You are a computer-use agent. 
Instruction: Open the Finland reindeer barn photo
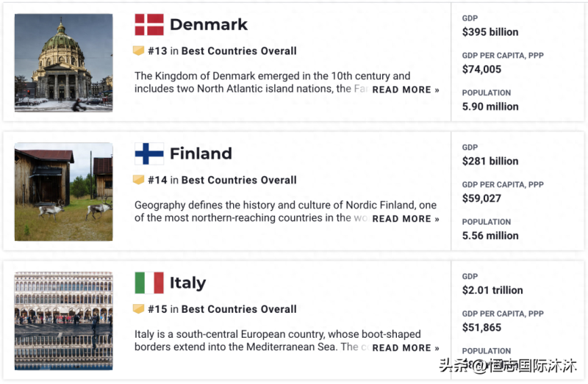click(x=64, y=192)
